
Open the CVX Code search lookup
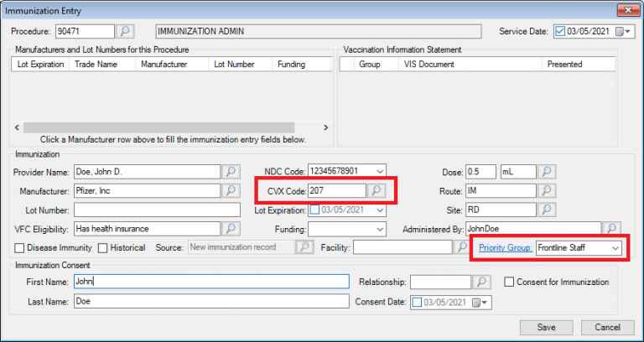[377, 190]
